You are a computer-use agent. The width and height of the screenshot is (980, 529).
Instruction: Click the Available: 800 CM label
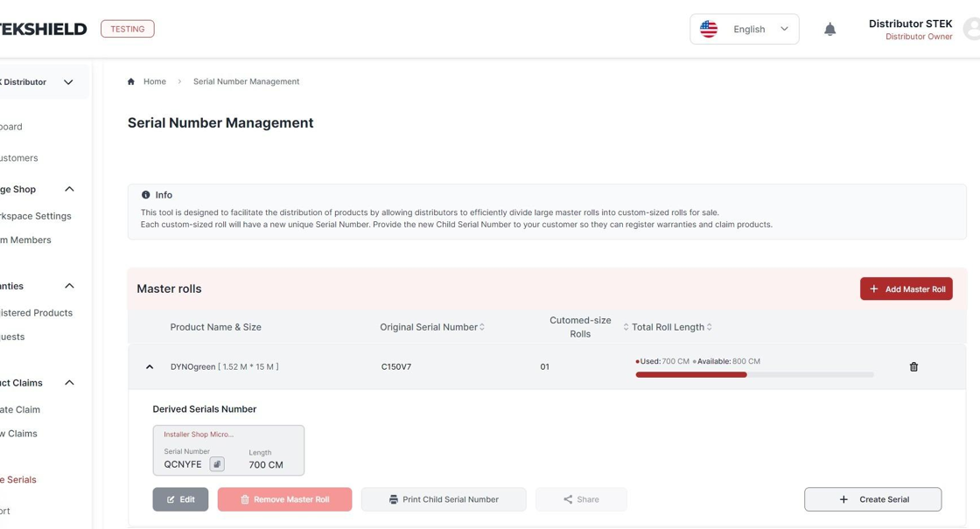pos(729,361)
